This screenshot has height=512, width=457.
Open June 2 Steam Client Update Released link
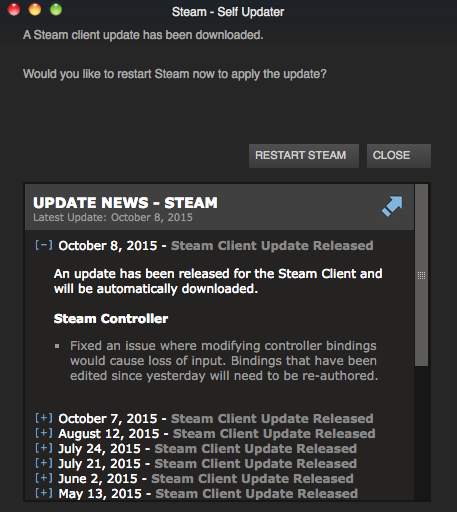coord(252,479)
